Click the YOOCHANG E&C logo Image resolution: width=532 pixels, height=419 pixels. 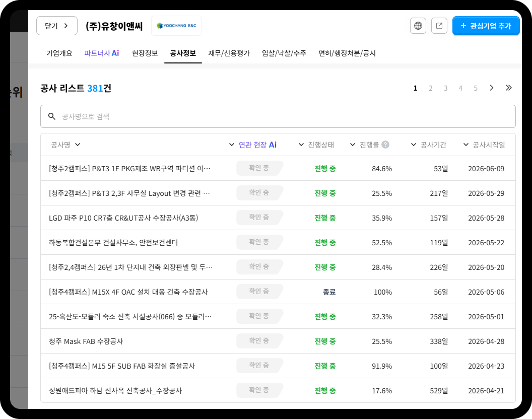tap(176, 26)
